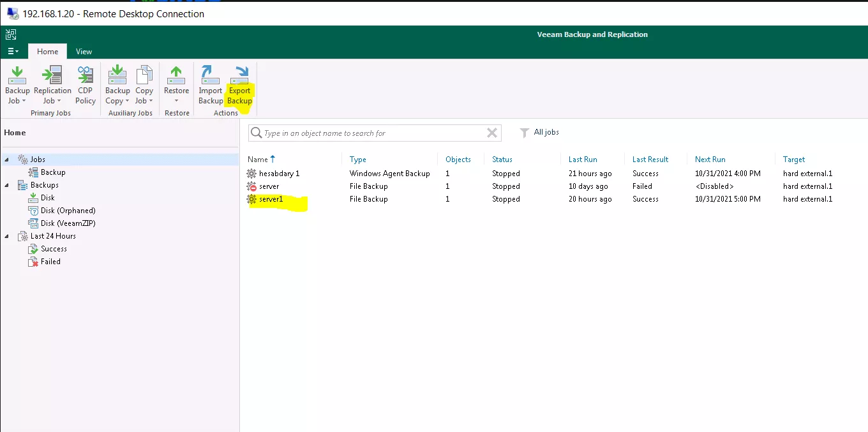Viewport: 868px width, 432px height.
Task: Click the 10/31/2021 5:00 PM next run cell
Action: [x=728, y=199]
